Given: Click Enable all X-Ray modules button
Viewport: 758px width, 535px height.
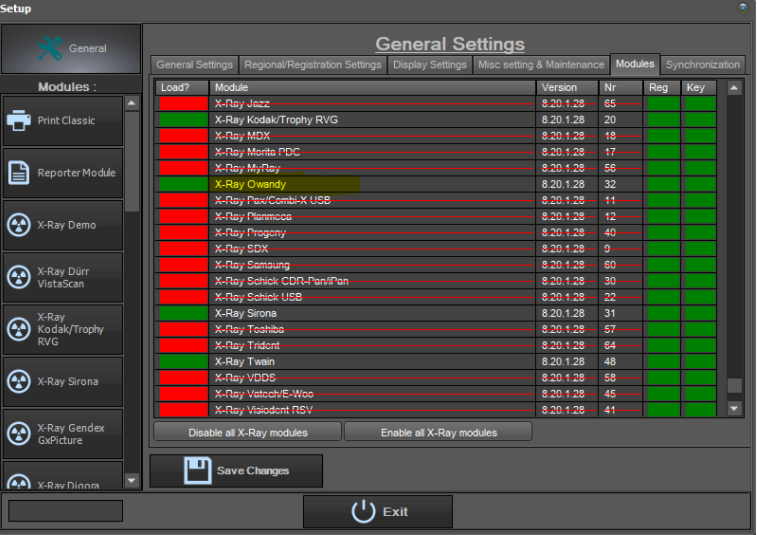Looking at the screenshot, I should (438, 433).
